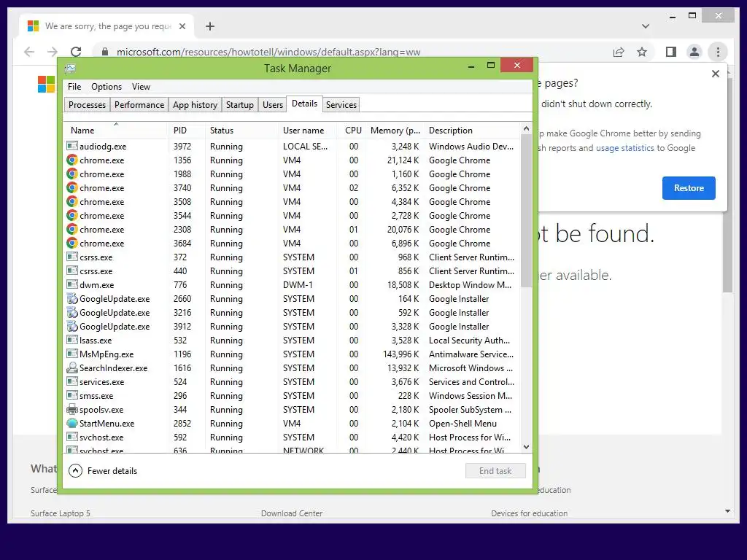Click the Chrome address bar URL
Screen dimensions: 747x560
(x=268, y=52)
